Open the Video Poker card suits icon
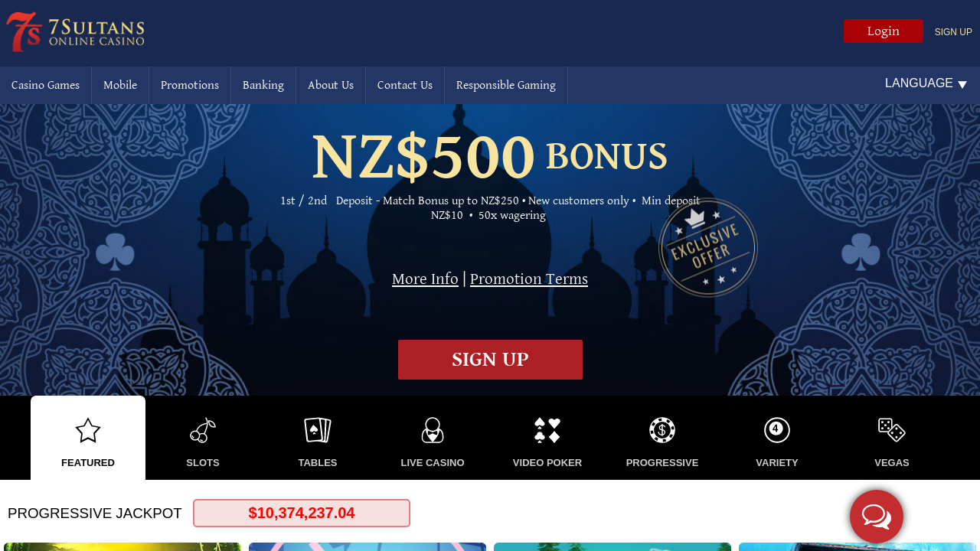 pyautogui.click(x=547, y=430)
